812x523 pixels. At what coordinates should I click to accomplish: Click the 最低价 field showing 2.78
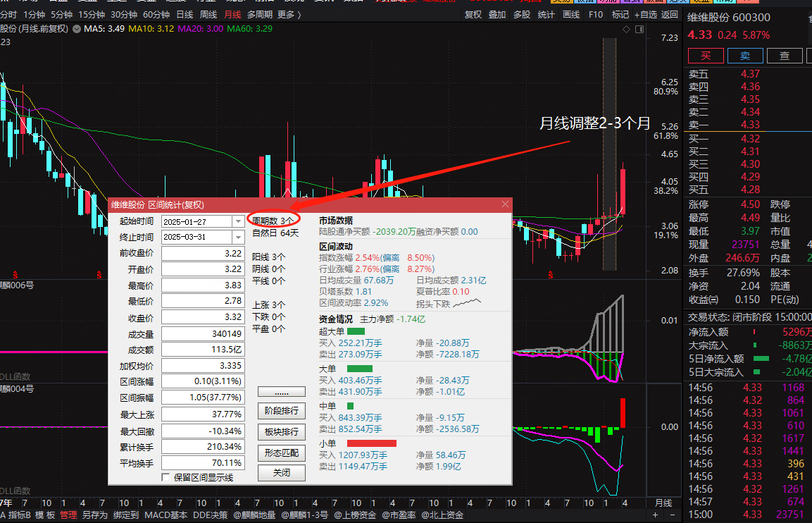click(x=203, y=301)
